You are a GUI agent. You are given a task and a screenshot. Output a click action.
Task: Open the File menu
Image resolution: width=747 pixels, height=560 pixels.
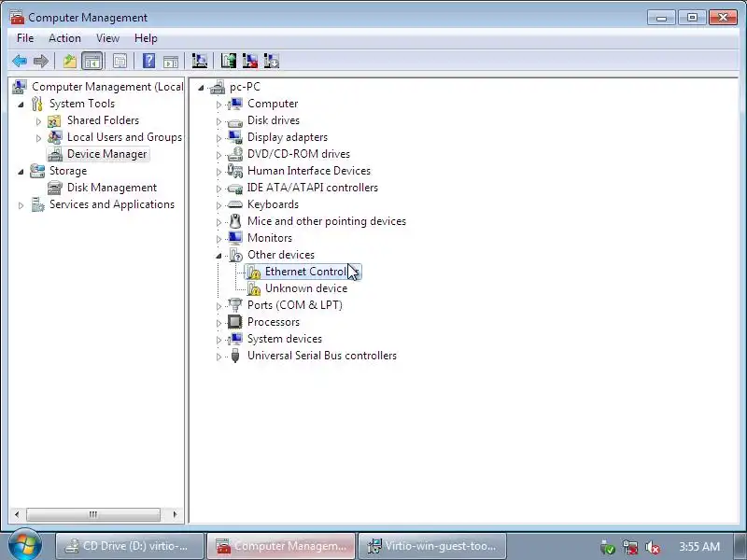point(25,38)
